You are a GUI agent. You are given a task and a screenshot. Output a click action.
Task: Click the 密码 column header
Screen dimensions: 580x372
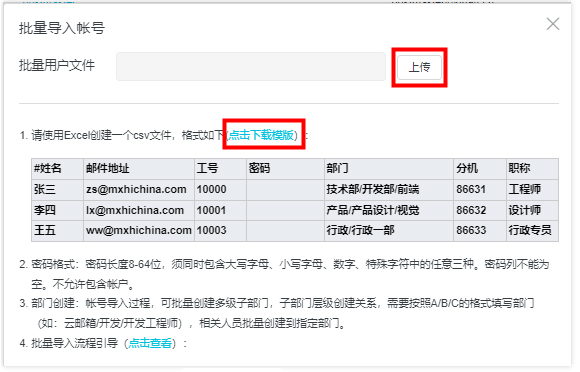(x=286, y=169)
